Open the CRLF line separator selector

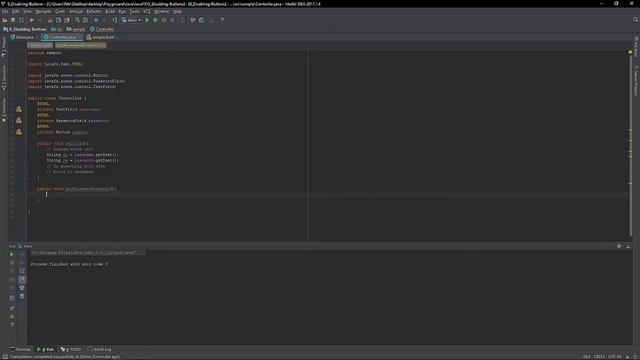click(x=599, y=357)
